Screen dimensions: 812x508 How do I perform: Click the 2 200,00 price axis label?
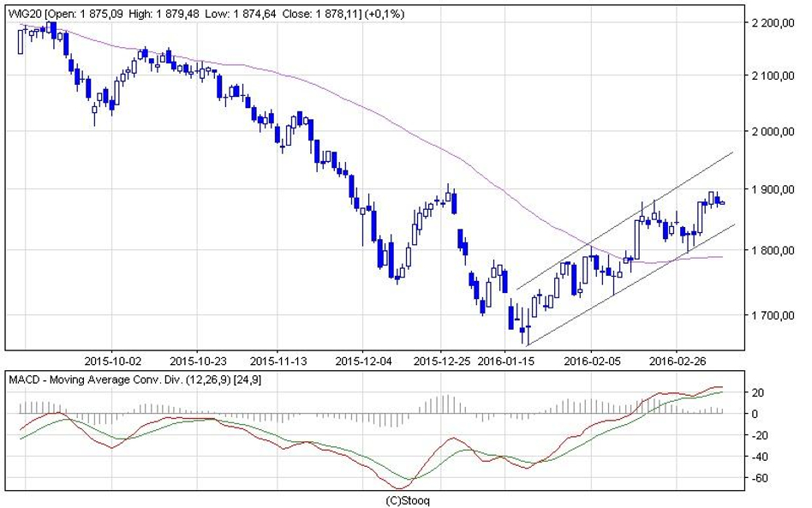(774, 22)
